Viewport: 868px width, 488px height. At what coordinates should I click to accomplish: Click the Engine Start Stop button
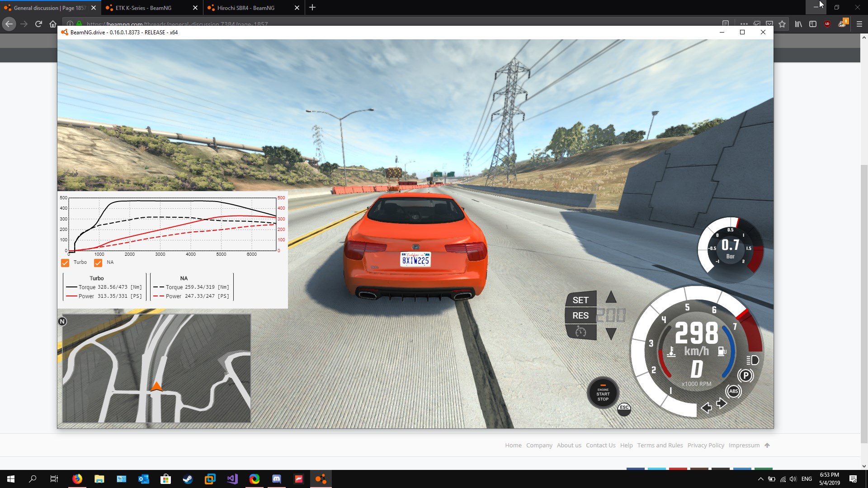(x=603, y=393)
